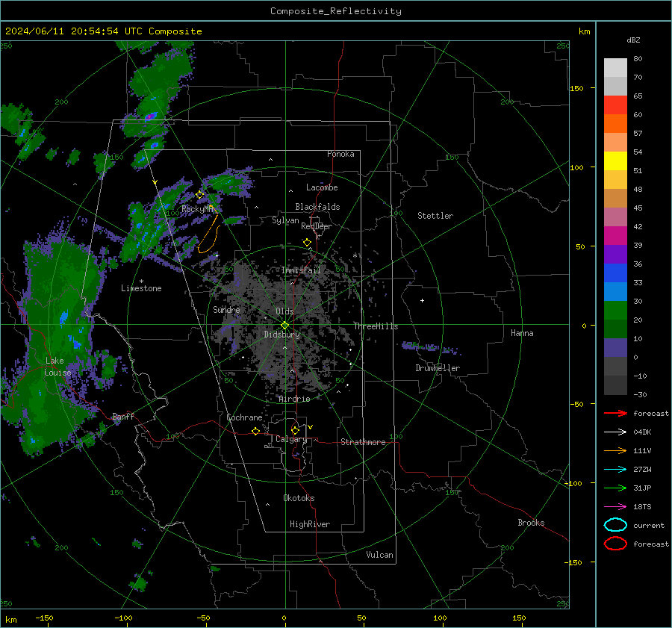Screen dimensions: 672x628
Task: Click the green 31JP arrow legend icon
Action: (615, 488)
